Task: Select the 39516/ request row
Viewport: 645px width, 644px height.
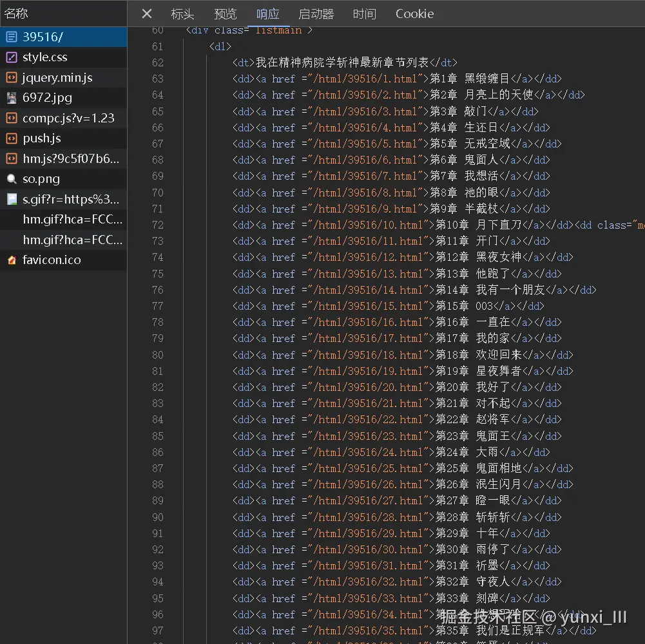Action: click(x=63, y=37)
